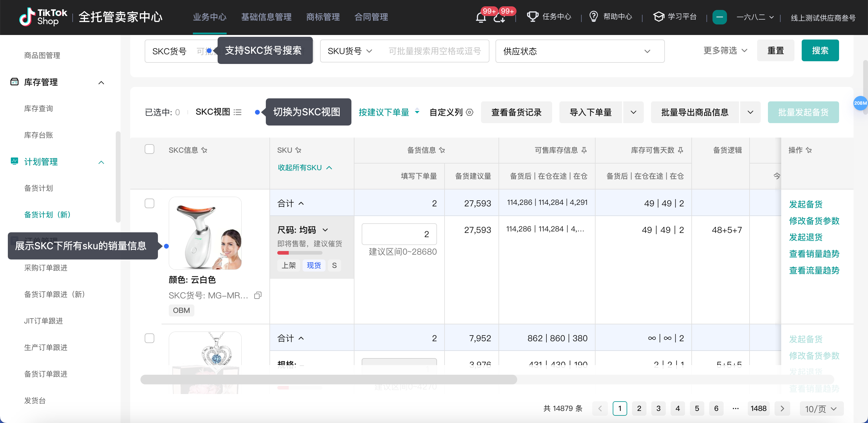The width and height of the screenshot is (868, 423).
Task: Pin the SKU column
Action: click(298, 150)
